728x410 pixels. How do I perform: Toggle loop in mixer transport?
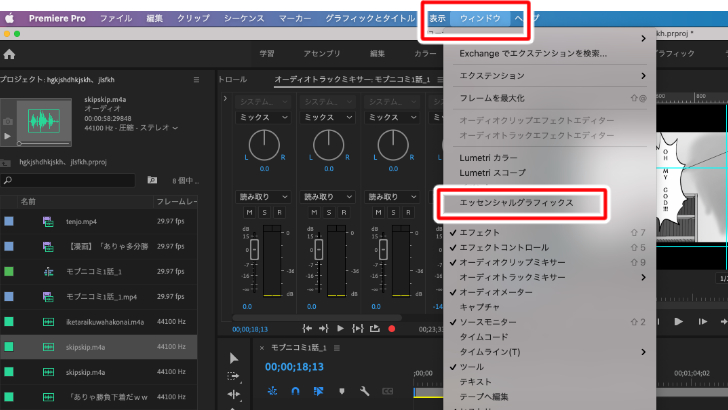tap(375, 329)
